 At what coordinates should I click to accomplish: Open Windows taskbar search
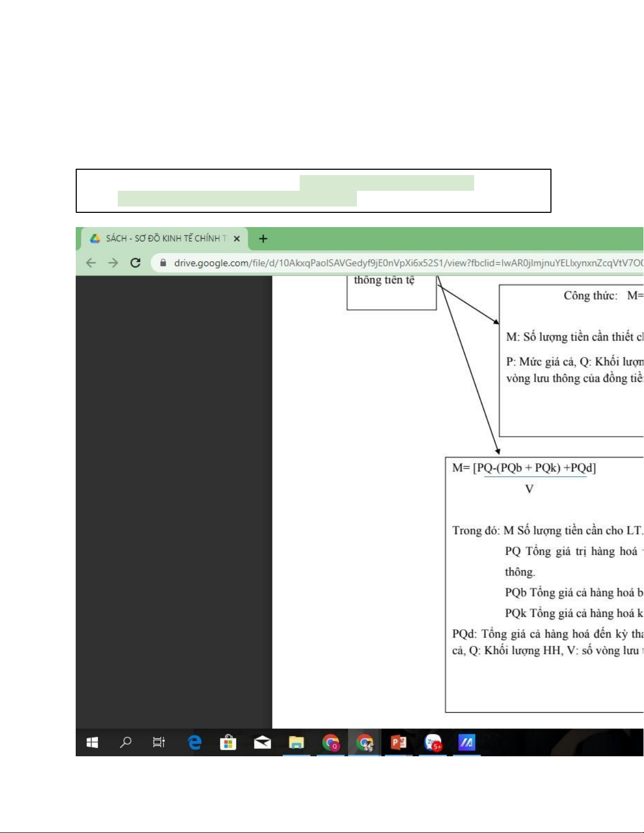pos(126,742)
